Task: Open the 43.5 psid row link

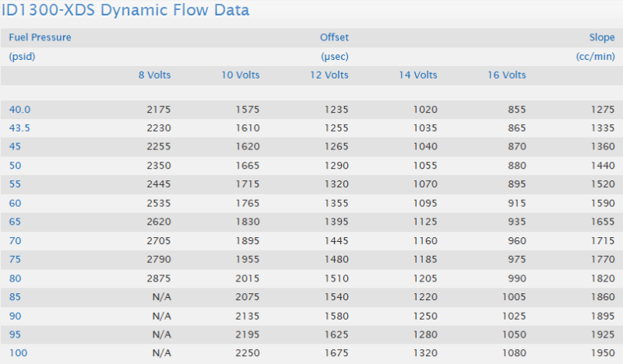Action: point(20,128)
